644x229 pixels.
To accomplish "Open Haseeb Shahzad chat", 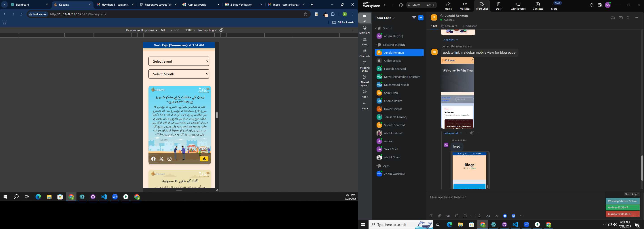I will 399,69.
